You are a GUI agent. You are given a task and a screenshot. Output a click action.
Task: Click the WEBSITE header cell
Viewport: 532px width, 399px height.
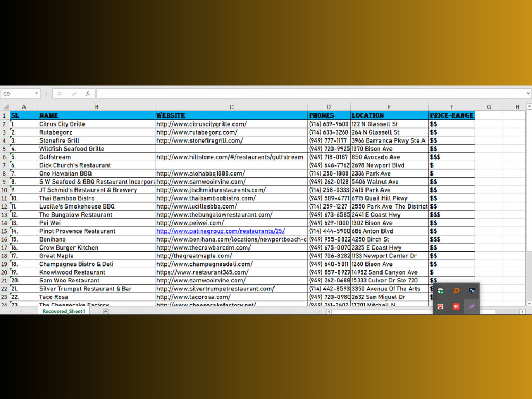[x=231, y=115]
